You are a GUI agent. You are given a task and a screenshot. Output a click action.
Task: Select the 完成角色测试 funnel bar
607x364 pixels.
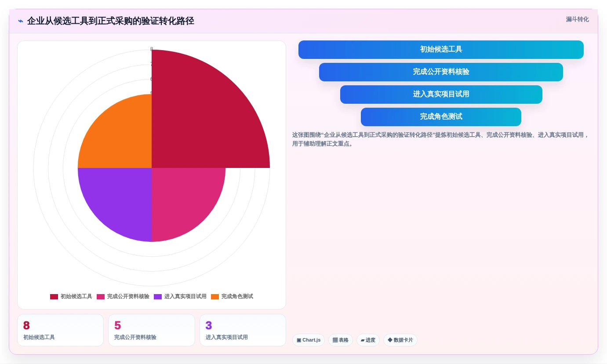(441, 117)
